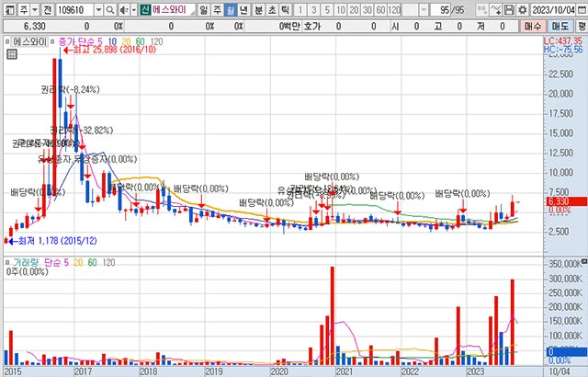
Task: Click the green 신 badge icon
Action: pyautogui.click(x=145, y=10)
